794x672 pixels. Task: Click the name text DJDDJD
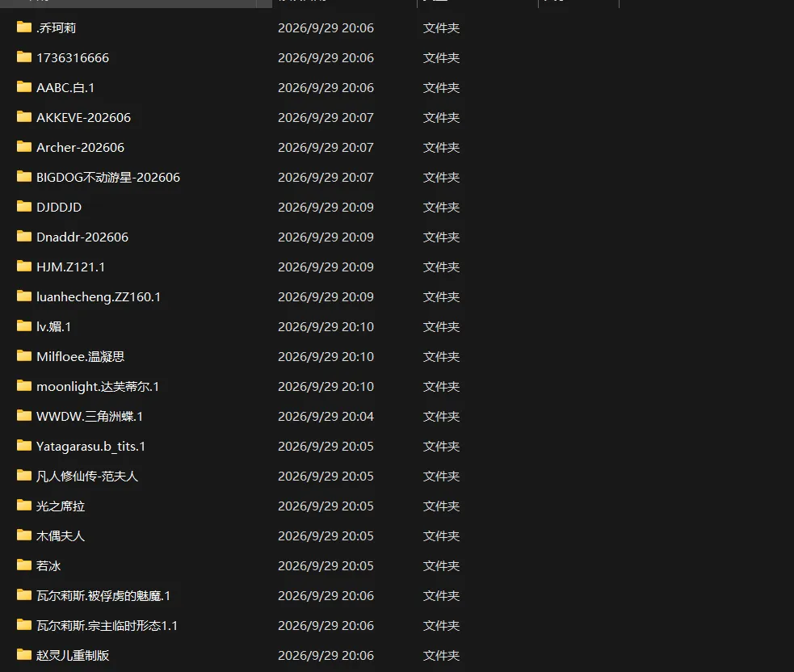coord(59,207)
